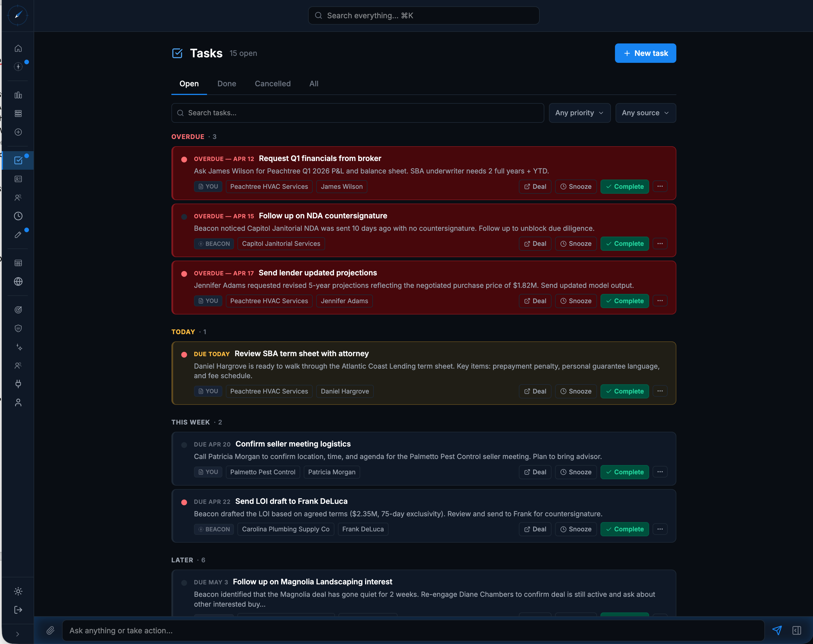The height and width of the screenshot is (644, 813).
Task: Complete the Review SBA term sheet task
Action: coord(624,391)
